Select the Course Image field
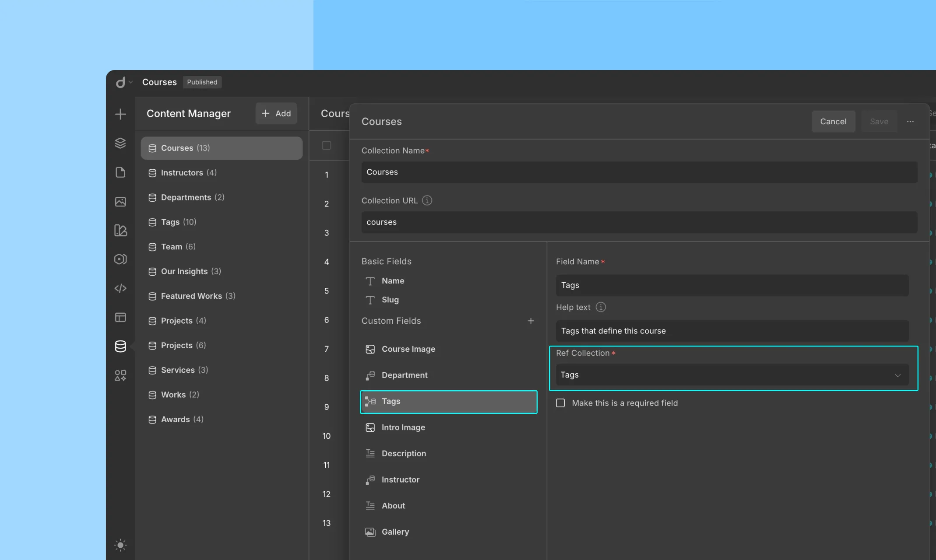The image size is (936, 560). (x=449, y=349)
